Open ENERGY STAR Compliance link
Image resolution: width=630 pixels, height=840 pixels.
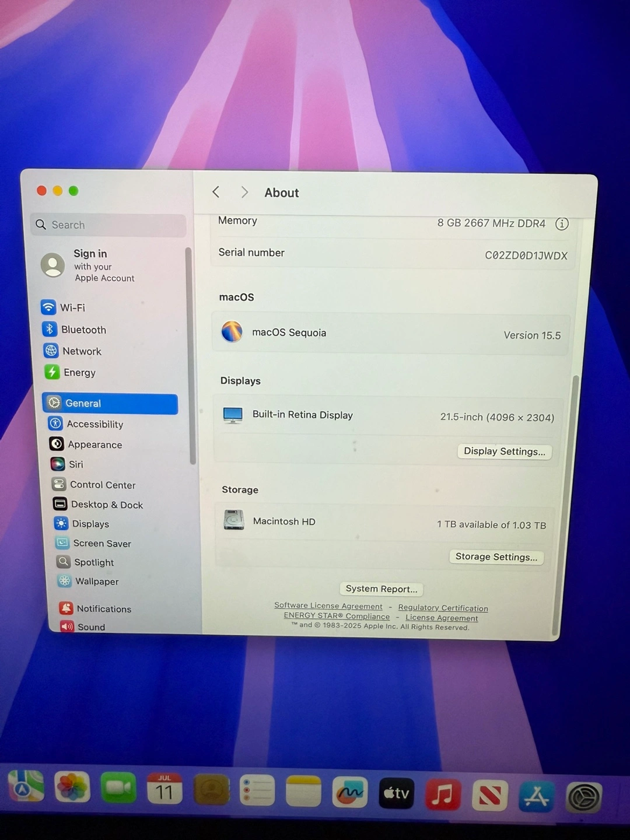[x=337, y=616]
